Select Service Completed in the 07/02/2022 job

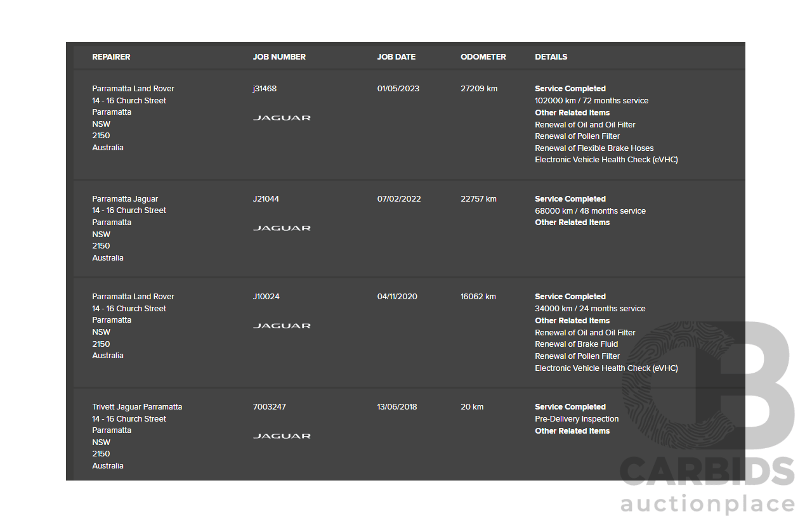click(570, 199)
